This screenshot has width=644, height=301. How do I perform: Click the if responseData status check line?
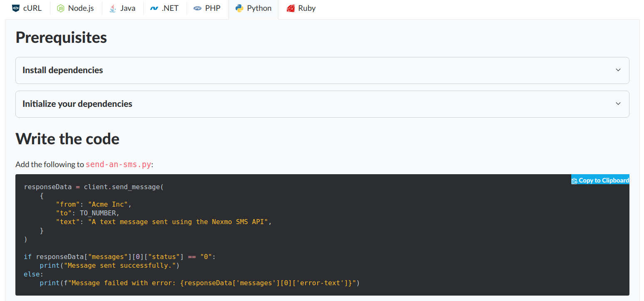click(x=120, y=257)
